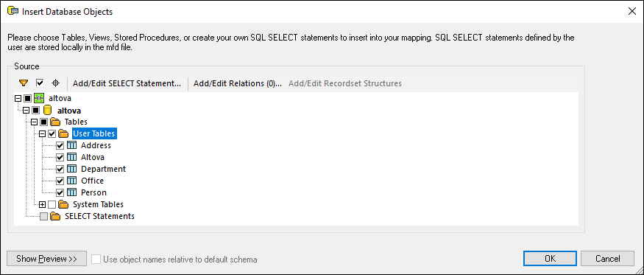Screen dimensions: 644x275
Task: Open Add/Edit Relations (0) dialog
Action: tap(238, 83)
